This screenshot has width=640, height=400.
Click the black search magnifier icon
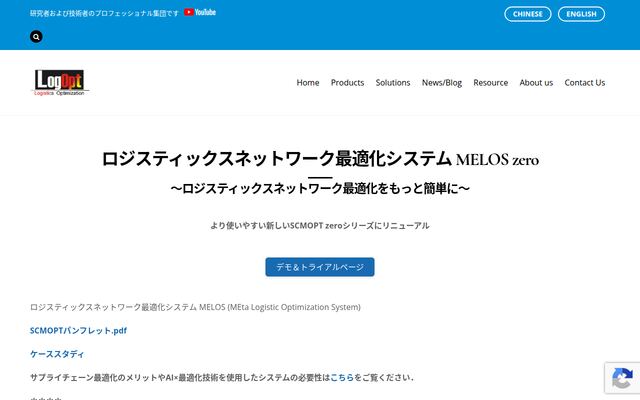(36, 37)
